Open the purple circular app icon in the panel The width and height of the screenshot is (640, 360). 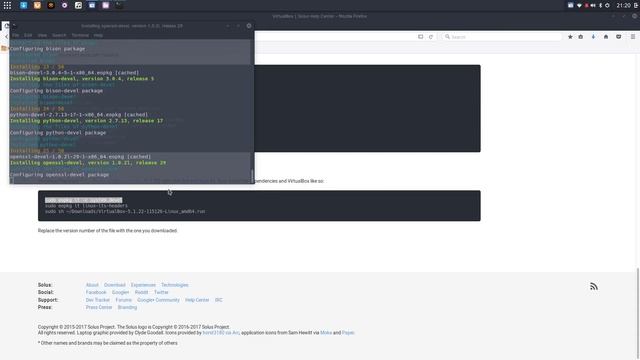click(x=64, y=5)
